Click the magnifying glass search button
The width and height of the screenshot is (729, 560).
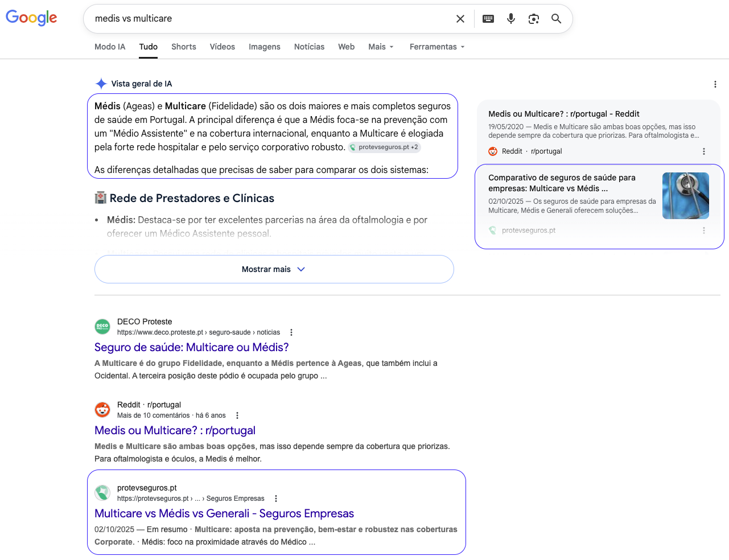(557, 19)
